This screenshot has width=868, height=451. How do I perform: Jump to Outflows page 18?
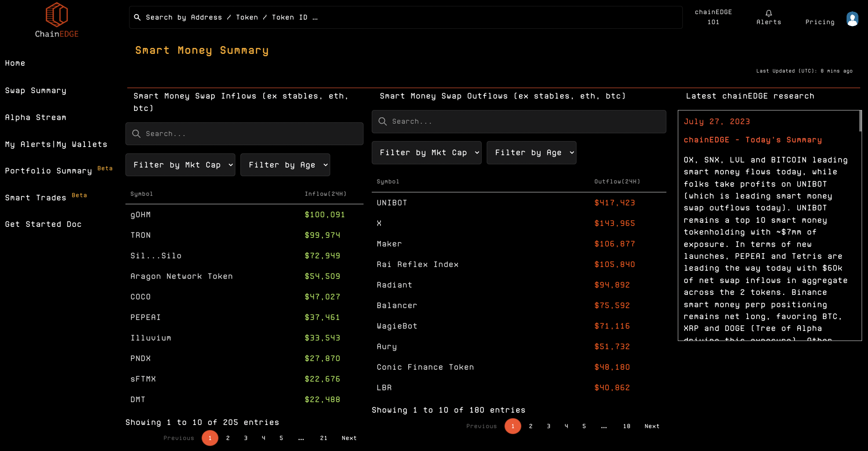(x=627, y=426)
